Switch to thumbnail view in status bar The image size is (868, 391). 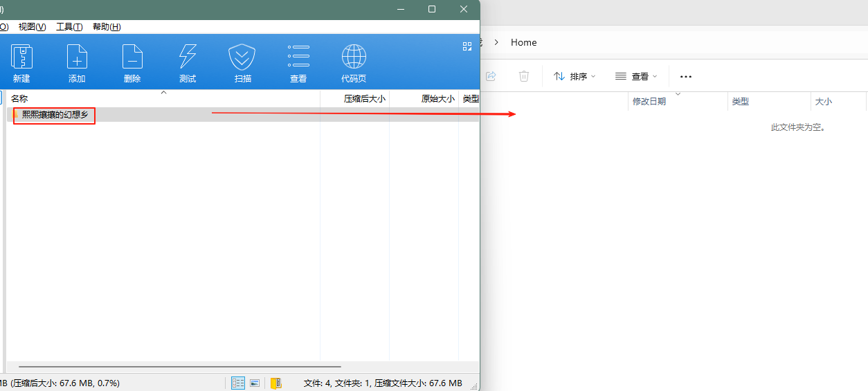pyautogui.click(x=255, y=383)
